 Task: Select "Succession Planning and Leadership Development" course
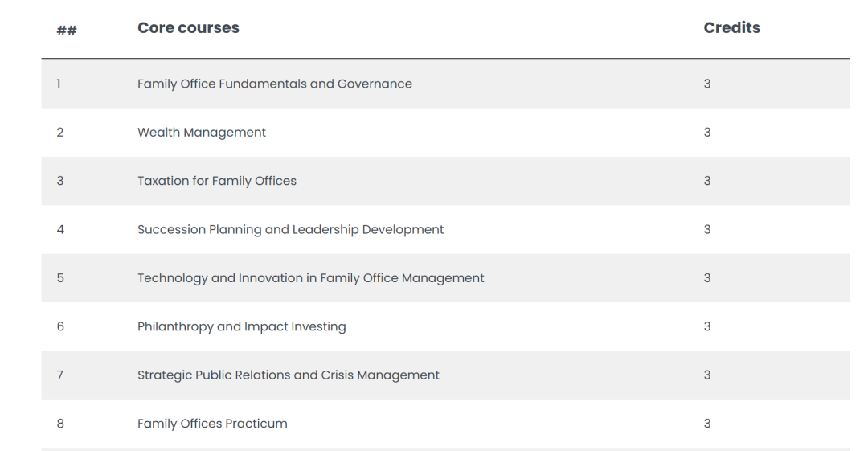[x=290, y=230]
